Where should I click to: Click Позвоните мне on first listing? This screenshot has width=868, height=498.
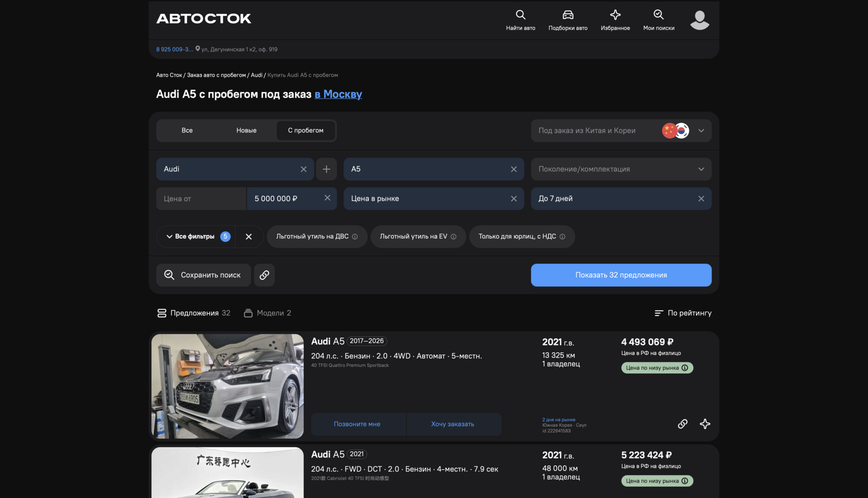point(357,424)
